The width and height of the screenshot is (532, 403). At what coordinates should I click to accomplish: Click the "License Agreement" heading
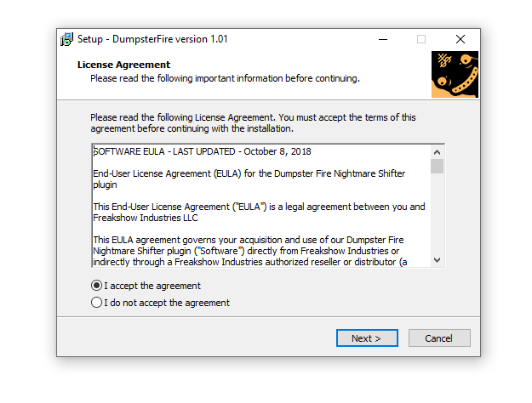[x=123, y=65]
